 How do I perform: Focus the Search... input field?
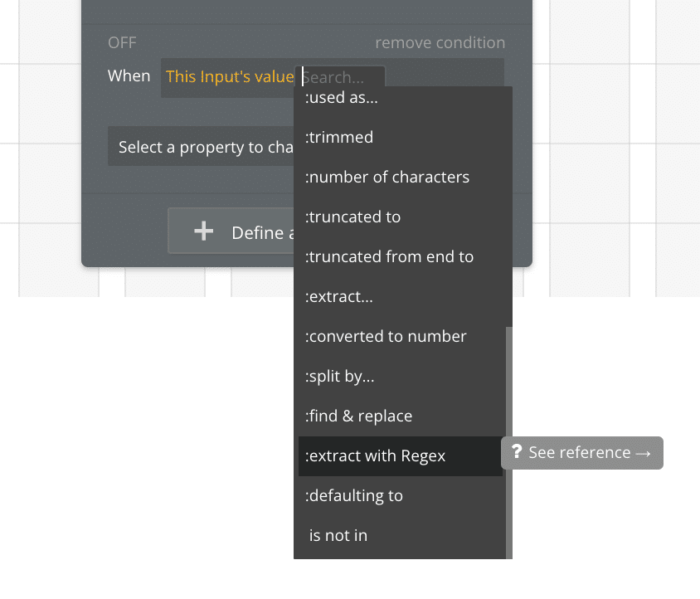(x=340, y=77)
